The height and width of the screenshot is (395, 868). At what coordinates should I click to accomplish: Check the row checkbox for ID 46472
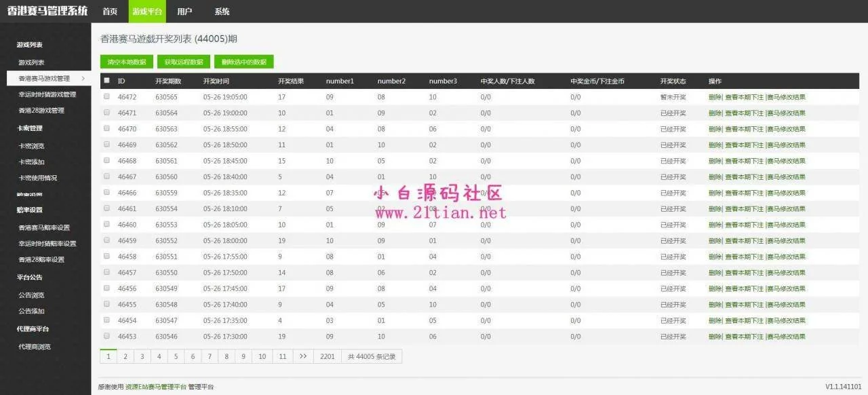[x=106, y=97]
